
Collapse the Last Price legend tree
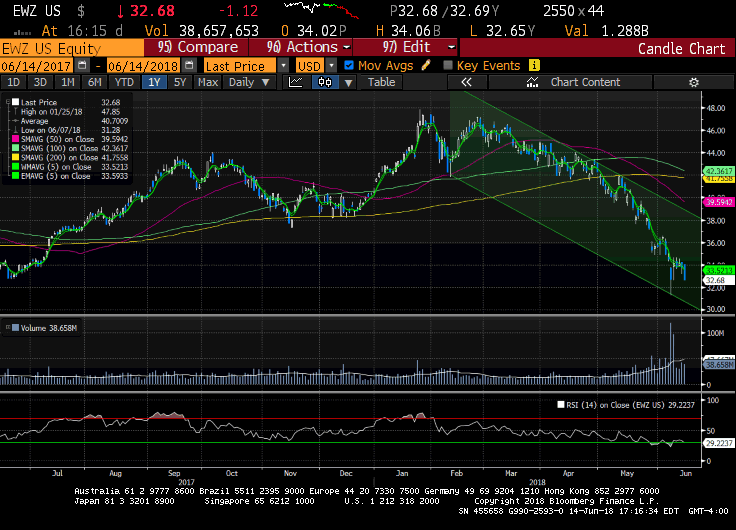[x=8, y=102]
